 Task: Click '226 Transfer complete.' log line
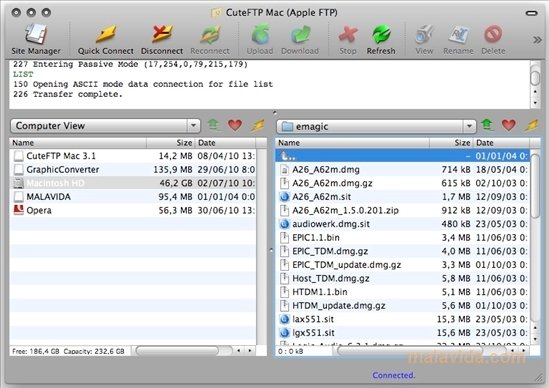coord(68,94)
